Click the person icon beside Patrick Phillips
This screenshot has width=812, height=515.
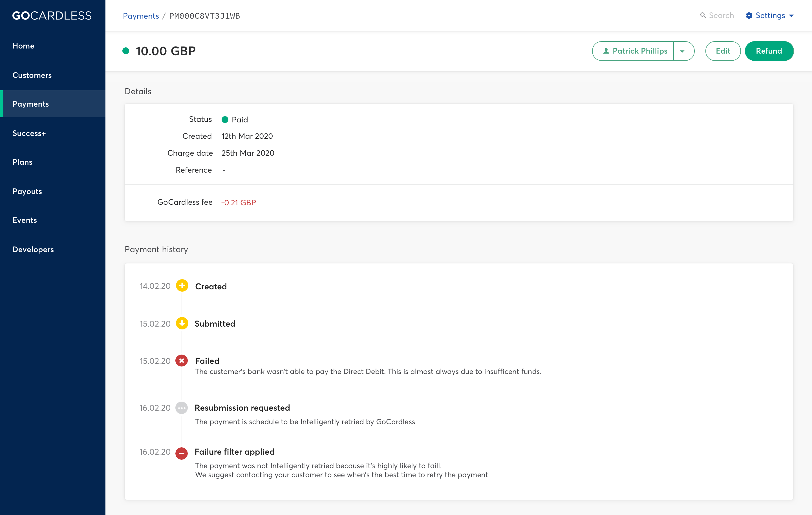pos(606,51)
